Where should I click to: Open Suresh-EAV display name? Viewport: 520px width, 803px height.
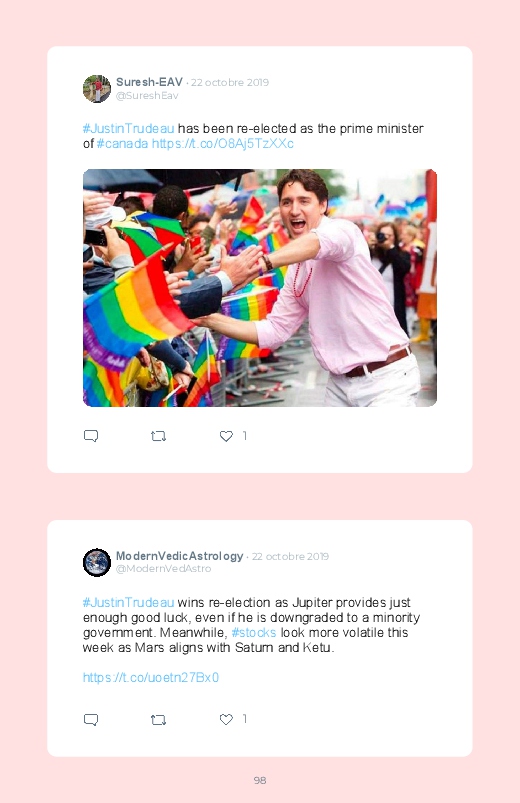tap(149, 82)
